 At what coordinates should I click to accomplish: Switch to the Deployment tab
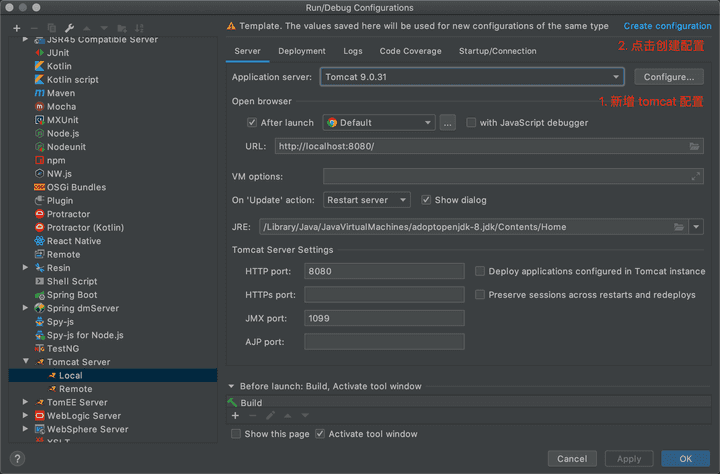click(x=301, y=51)
